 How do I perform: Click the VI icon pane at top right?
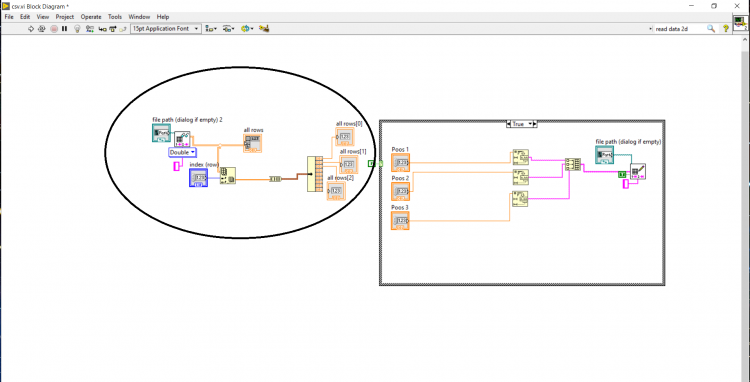tap(740, 23)
